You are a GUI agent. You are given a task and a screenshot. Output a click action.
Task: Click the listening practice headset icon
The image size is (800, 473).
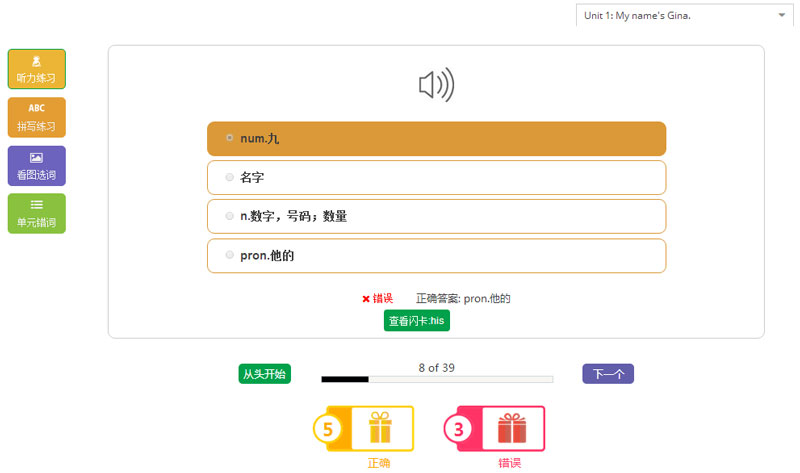pos(36,60)
